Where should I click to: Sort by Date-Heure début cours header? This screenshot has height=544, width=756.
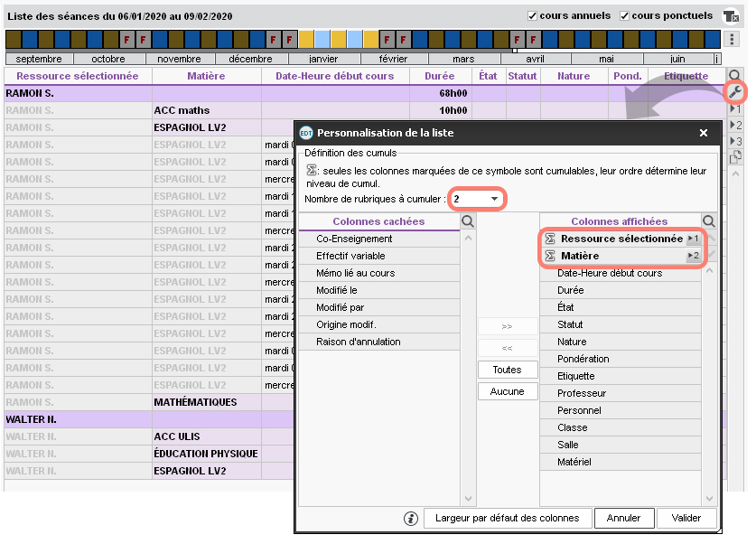coord(335,76)
